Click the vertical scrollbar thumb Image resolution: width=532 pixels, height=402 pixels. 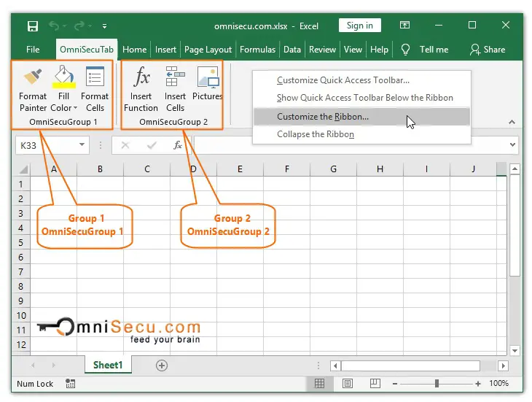click(515, 225)
